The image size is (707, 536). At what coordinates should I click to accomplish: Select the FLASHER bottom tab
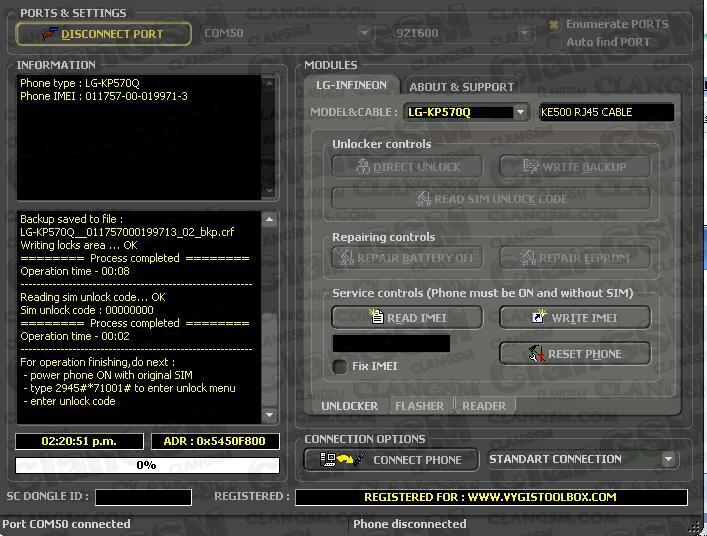pyautogui.click(x=419, y=406)
